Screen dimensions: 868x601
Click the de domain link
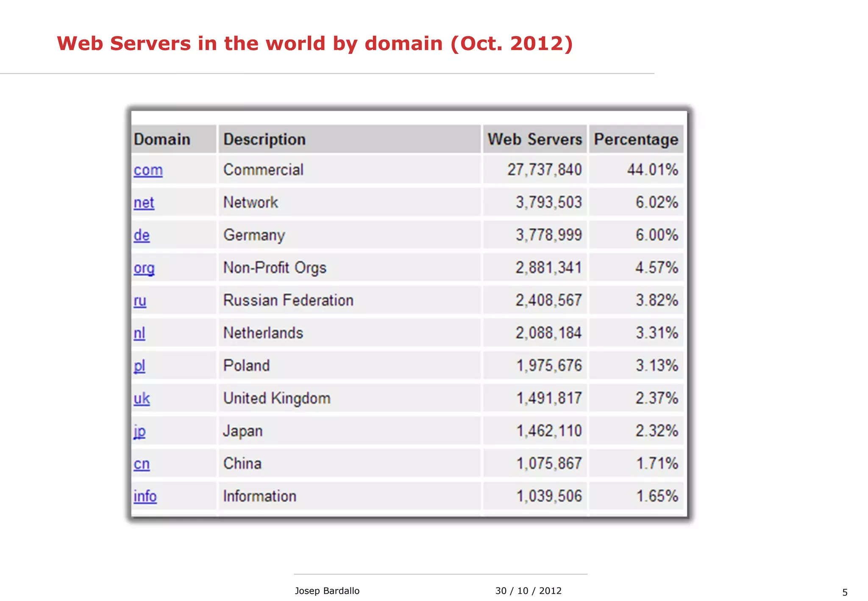point(142,235)
